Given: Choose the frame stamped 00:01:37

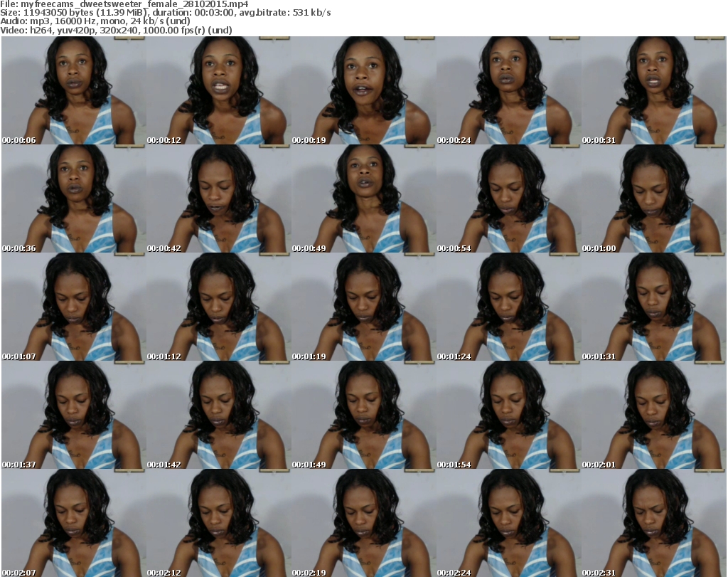Looking at the screenshot, I should click(73, 415).
